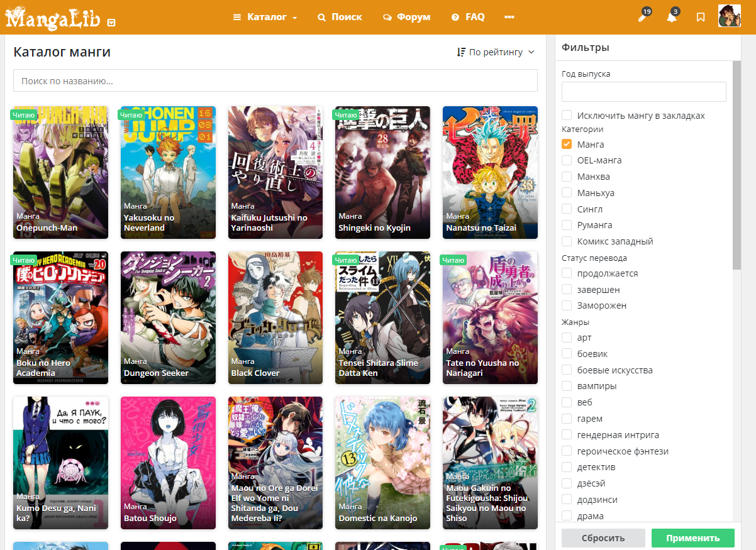Open Tate no Yuusha no Nariagari cover

click(491, 317)
